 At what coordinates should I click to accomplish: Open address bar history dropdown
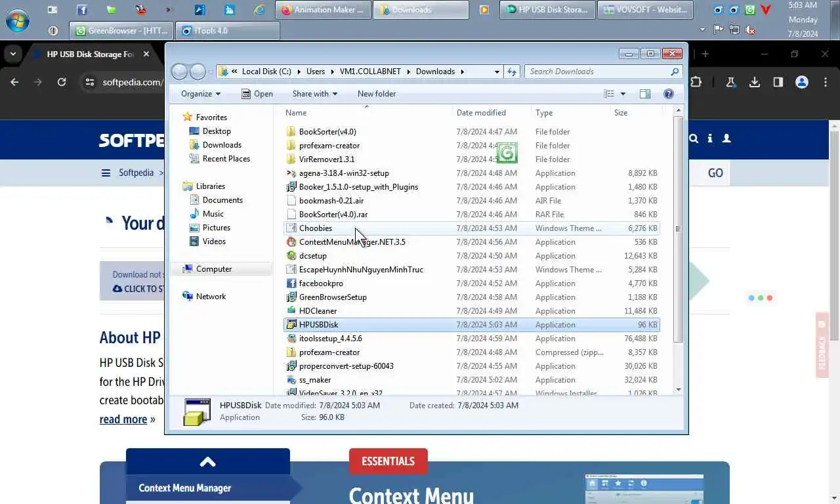tap(497, 72)
